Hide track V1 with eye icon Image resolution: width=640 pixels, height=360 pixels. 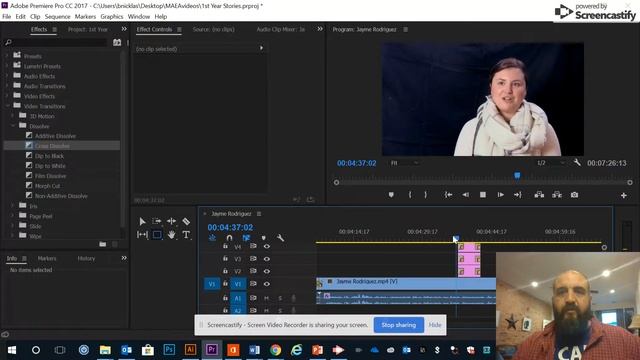(267, 284)
